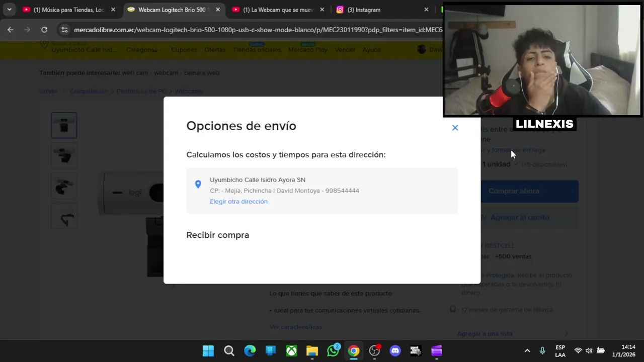
Task: Open the tab search dropdown arrow
Action: point(9,10)
